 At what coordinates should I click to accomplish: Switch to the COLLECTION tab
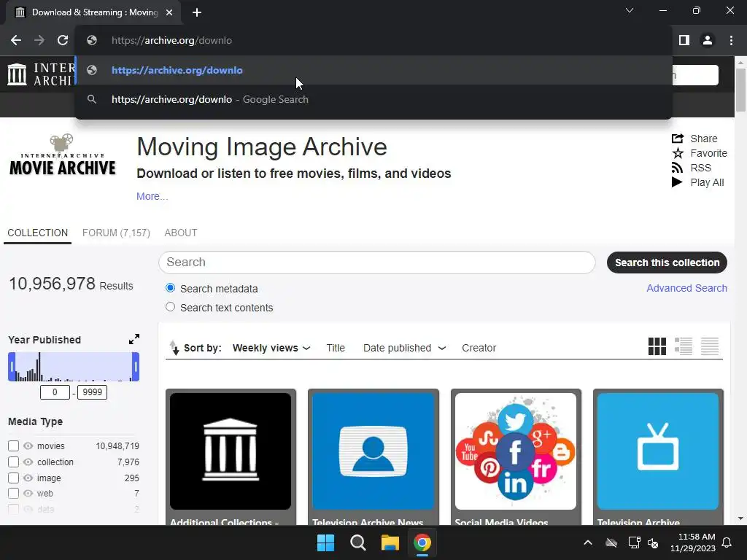point(38,233)
